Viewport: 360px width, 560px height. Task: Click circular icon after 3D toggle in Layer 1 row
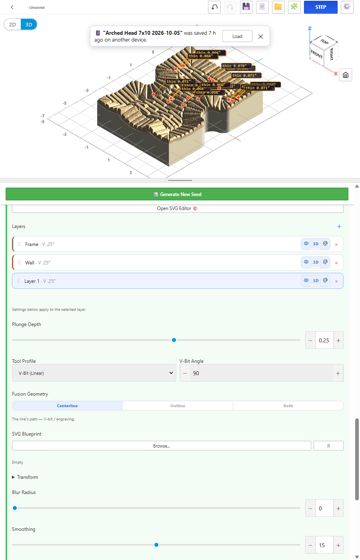coord(325,280)
